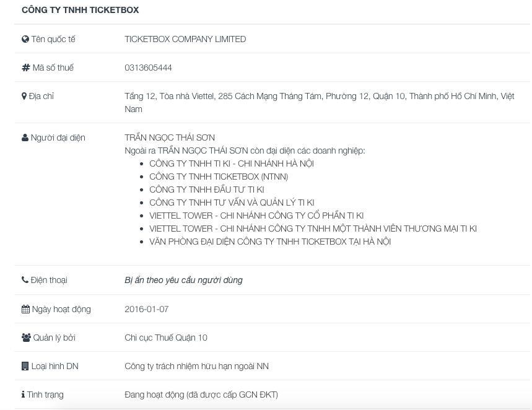The image size is (532, 410).
Task: Click the group icon beside Quản lý bởi
Action: [x=26, y=338]
